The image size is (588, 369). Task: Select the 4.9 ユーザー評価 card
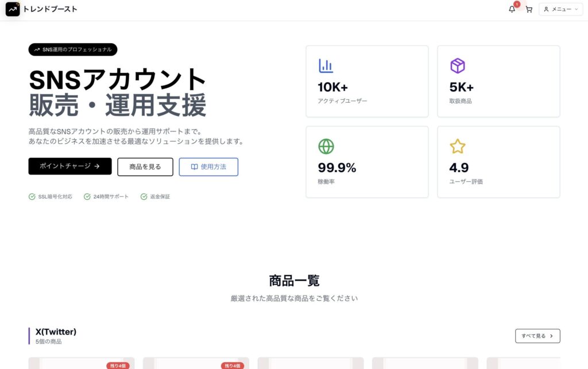[x=498, y=162]
